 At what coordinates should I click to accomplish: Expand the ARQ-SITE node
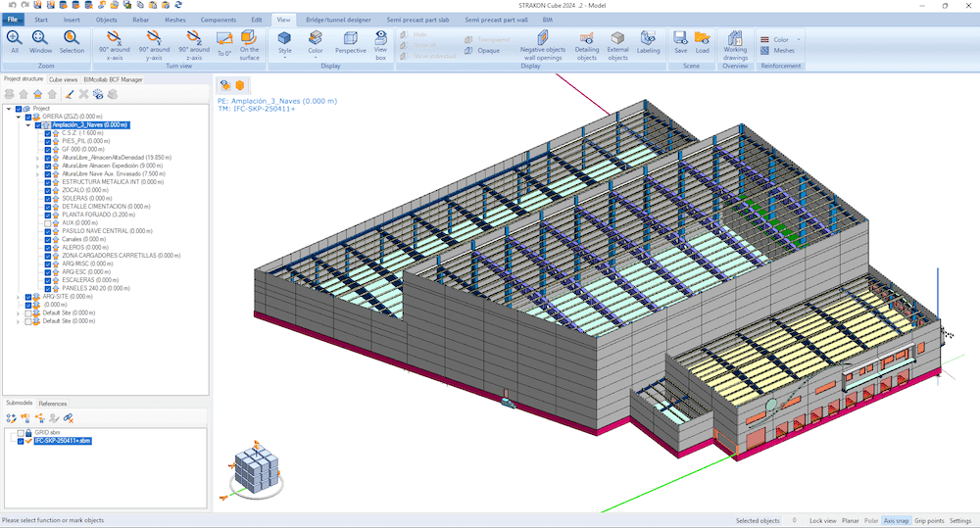[18, 297]
